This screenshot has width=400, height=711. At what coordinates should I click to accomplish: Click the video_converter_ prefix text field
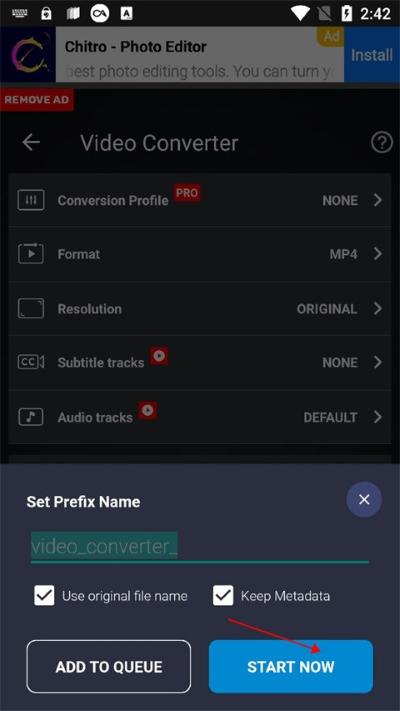[200, 547]
